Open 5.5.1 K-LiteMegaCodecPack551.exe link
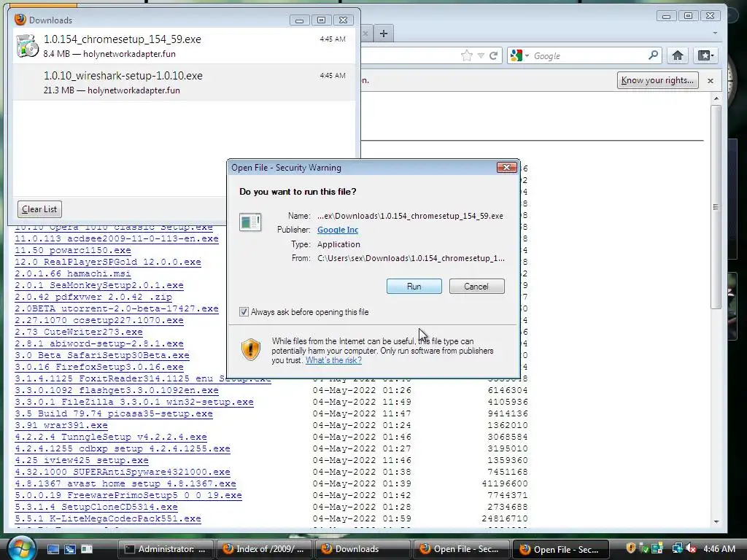Viewport: 747px width, 560px height. pyautogui.click(x=108, y=518)
